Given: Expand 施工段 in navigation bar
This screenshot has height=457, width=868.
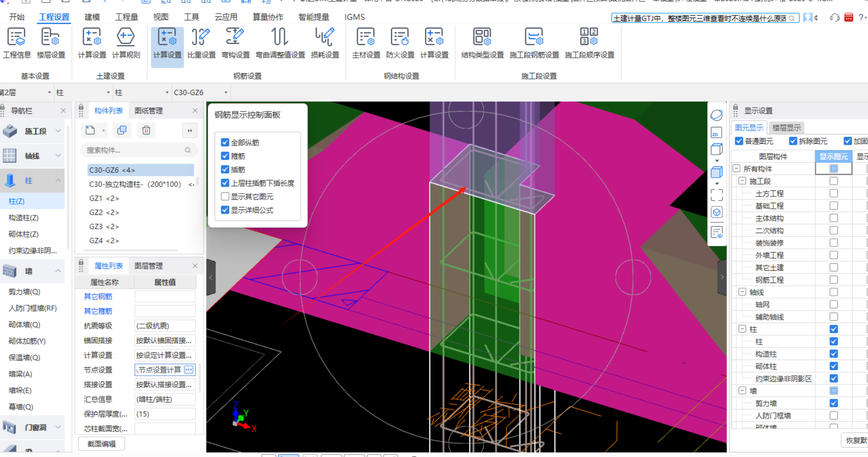Looking at the screenshot, I should tap(58, 131).
